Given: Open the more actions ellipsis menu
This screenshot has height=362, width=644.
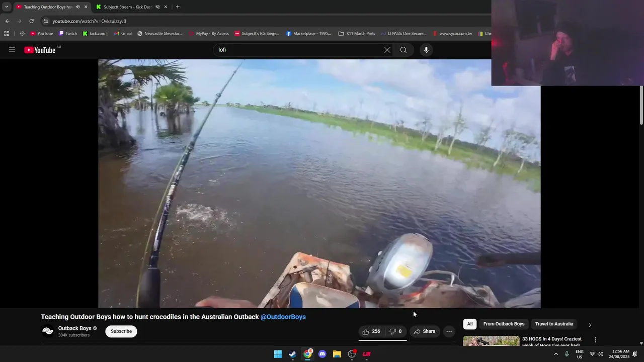Looking at the screenshot, I should click(x=449, y=331).
